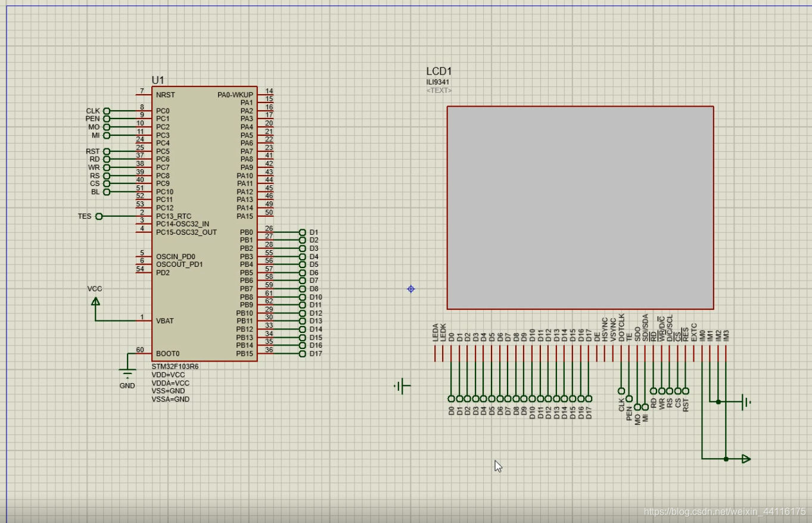Click the NRST pin 7 on U1
Image resolution: width=812 pixels, height=523 pixels.
click(143, 95)
